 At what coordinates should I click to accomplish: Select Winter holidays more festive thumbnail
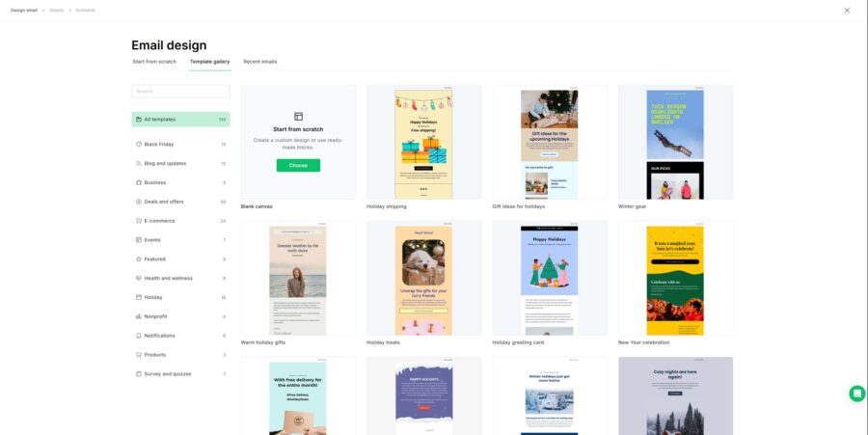pyautogui.click(x=550, y=395)
